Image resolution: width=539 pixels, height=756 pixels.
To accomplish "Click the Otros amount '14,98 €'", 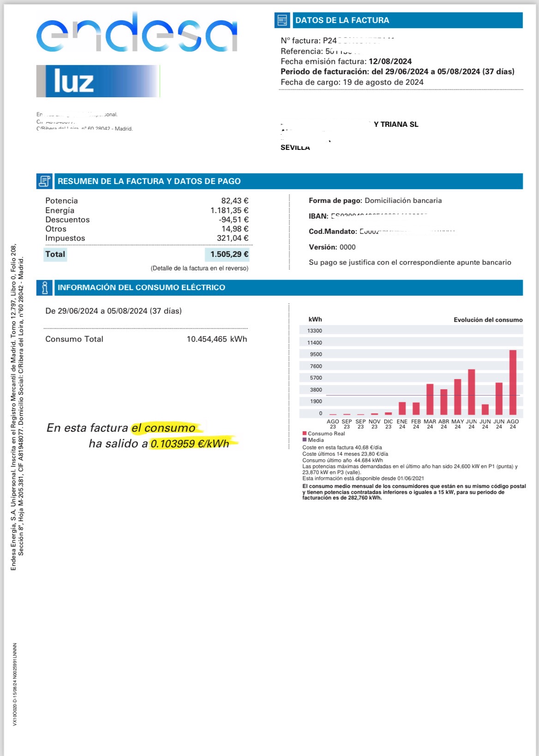I will tap(235, 229).
